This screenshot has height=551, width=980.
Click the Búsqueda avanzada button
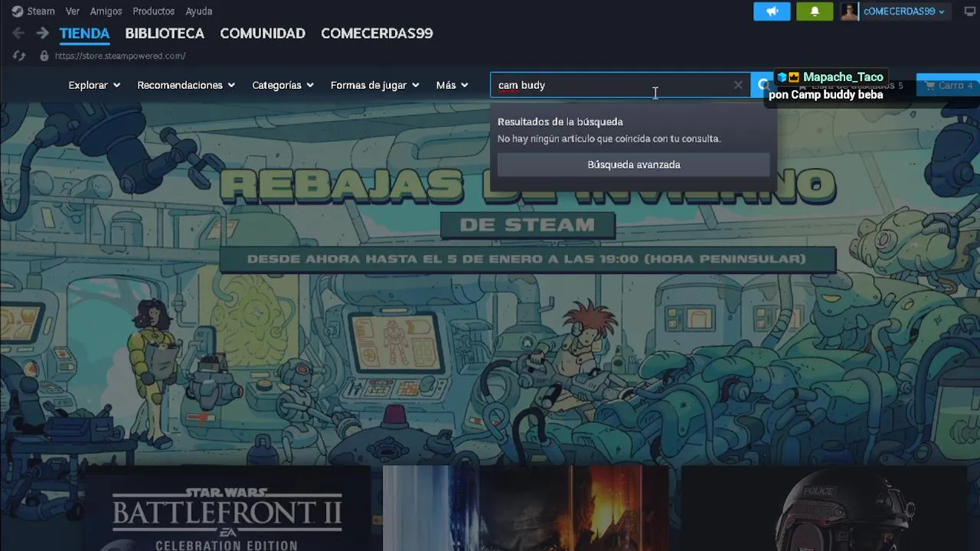pyautogui.click(x=634, y=165)
